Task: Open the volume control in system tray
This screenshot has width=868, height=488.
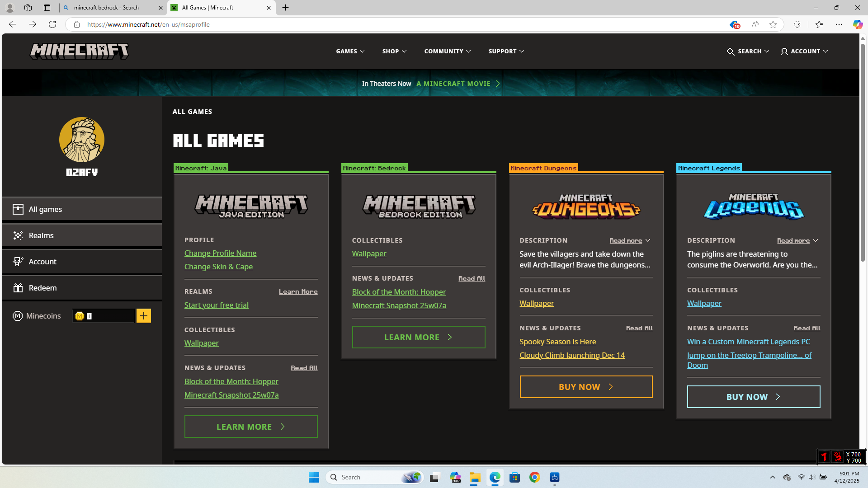Action: click(811, 477)
